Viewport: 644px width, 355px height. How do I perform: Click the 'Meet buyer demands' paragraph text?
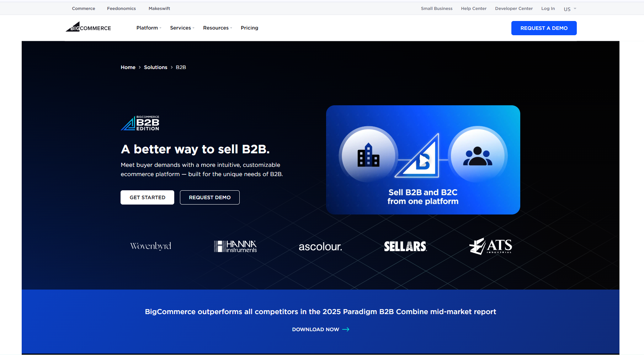click(x=202, y=169)
